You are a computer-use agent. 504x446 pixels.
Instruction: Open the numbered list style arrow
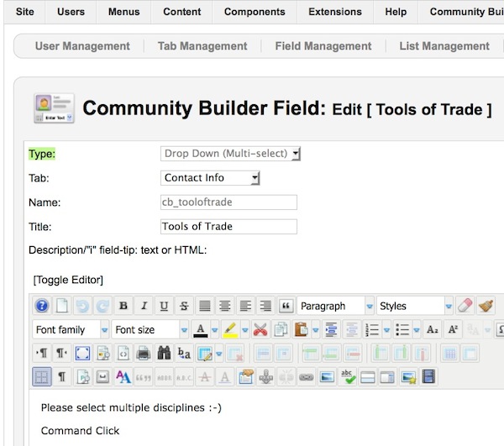(x=386, y=330)
